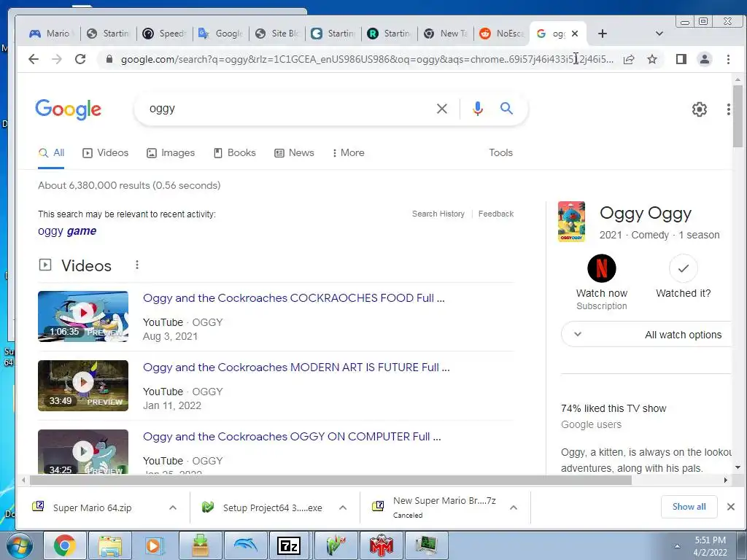Click Show all downloads button
The height and width of the screenshot is (560, 747).
(689, 507)
